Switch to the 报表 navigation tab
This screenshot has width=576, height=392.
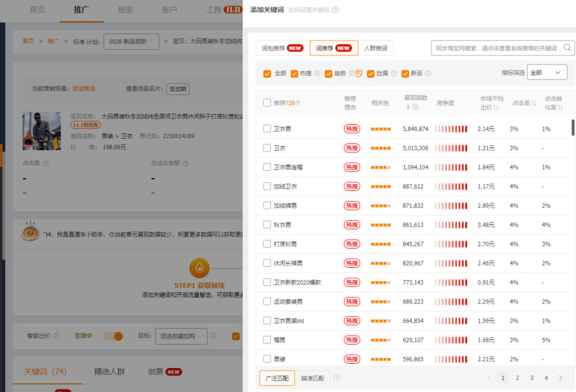pos(125,10)
